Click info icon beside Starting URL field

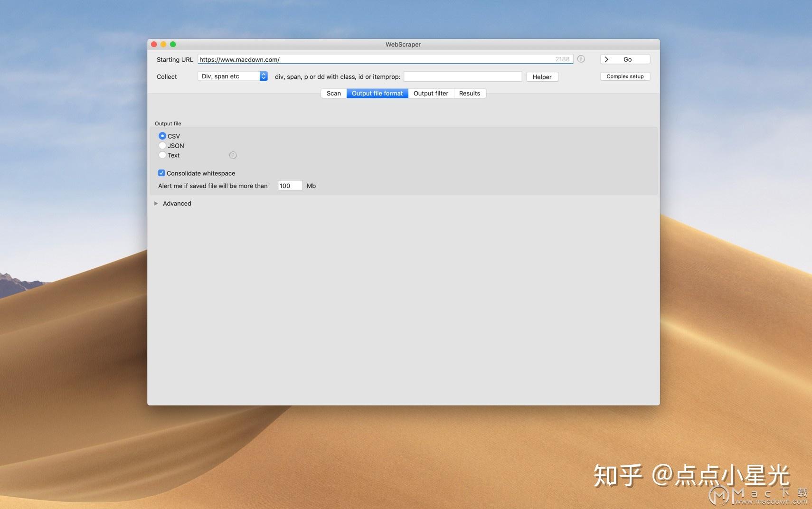click(x=581, y=59)
